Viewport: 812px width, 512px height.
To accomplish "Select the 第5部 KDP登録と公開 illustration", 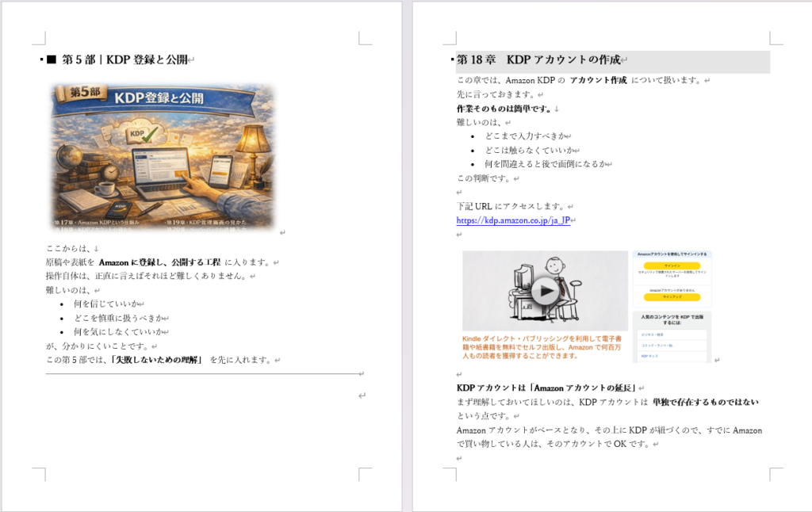I will click(163, 155).
